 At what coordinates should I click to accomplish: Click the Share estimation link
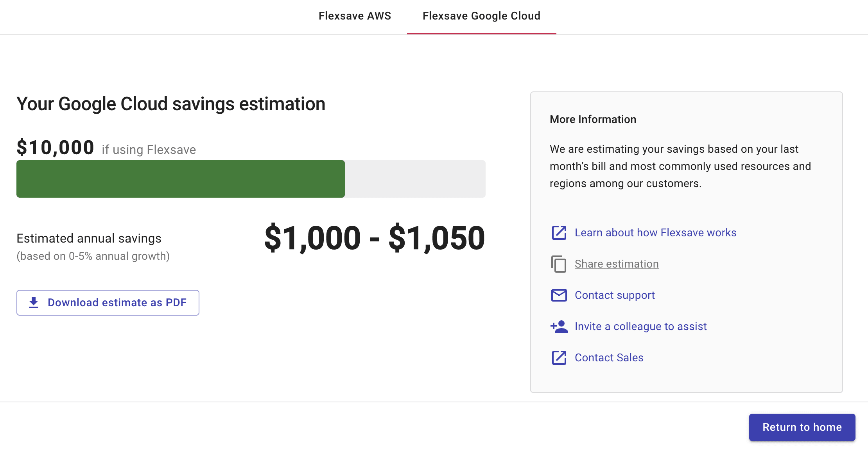coord(617,264)
